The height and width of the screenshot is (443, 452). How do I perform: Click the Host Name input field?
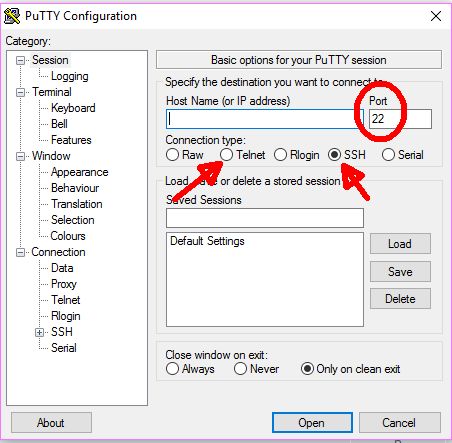265,119
